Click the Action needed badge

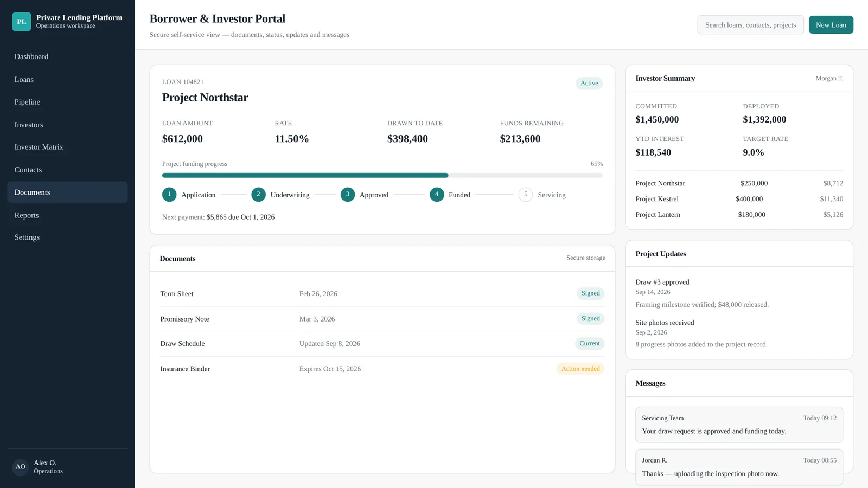[x=580, y=369]
